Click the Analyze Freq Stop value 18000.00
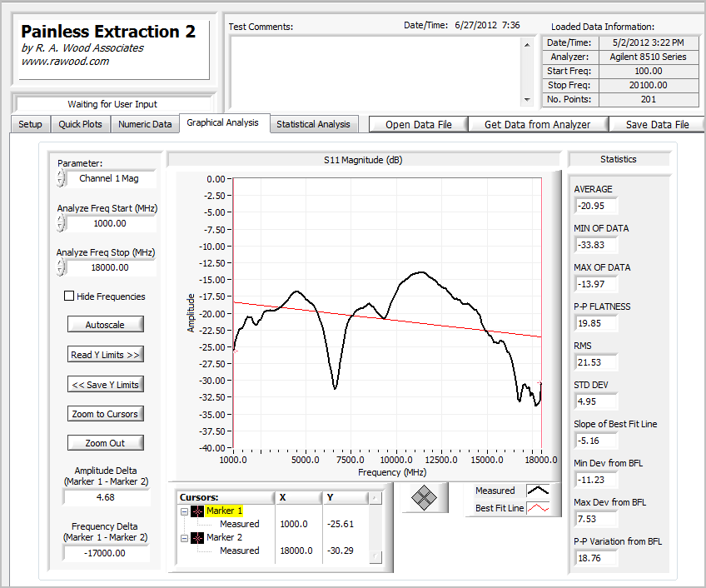The image size is (706, 588). (111, 267)
